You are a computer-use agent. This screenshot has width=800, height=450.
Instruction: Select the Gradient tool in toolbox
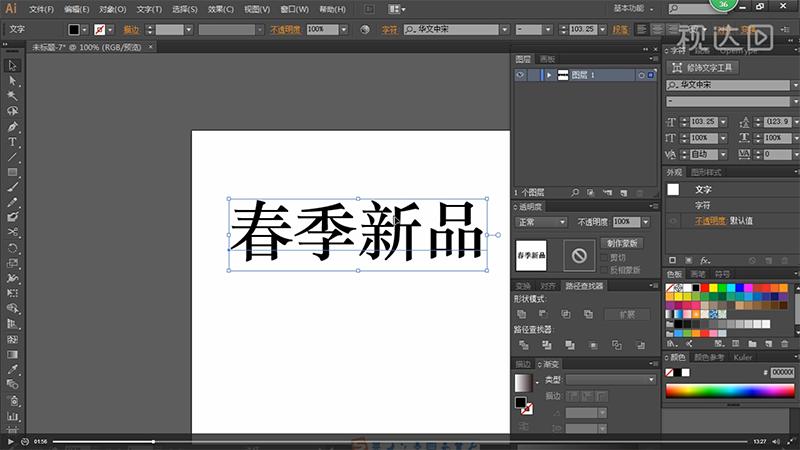pyautogui.click(x=12, y=354)
